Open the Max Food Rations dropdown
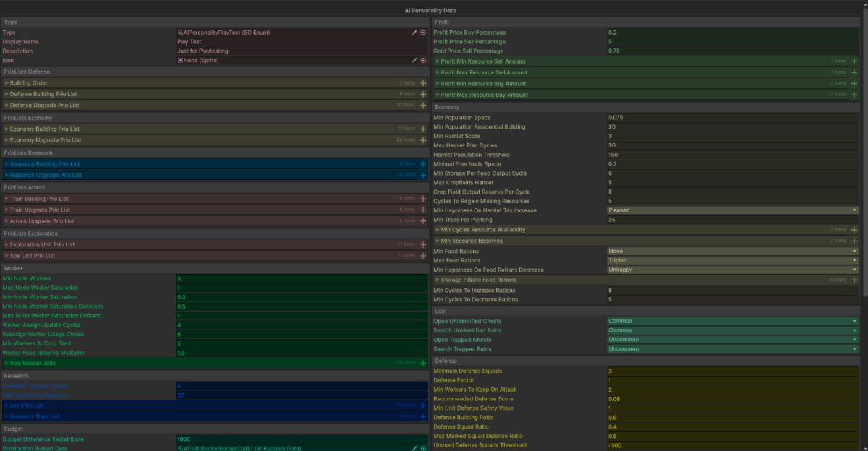The image size is (868, 451). tap(733, 260)
